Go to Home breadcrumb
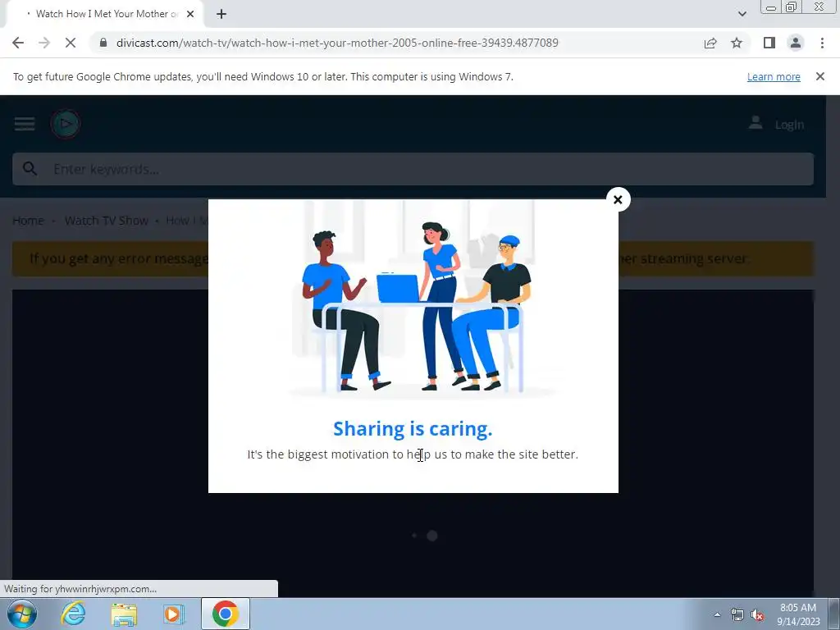The image size is (840, 630). 29,220
